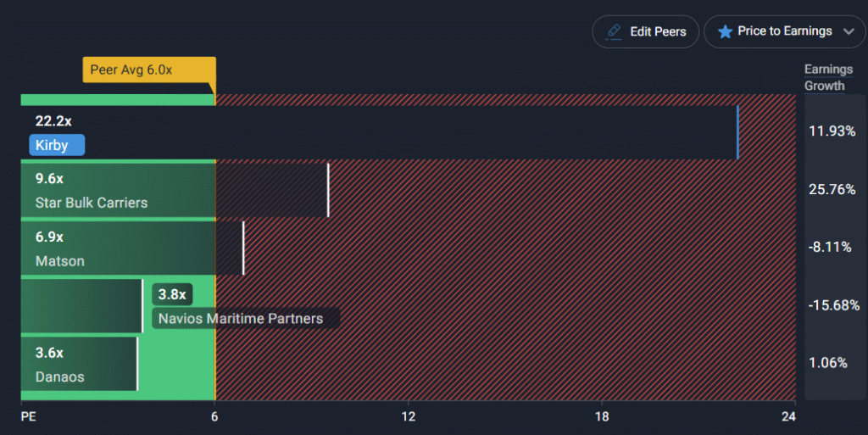The height and width of the screenshot is (435, 868).
Task: Click the 3.6x value for Danaos
Action: pos(49,353)
